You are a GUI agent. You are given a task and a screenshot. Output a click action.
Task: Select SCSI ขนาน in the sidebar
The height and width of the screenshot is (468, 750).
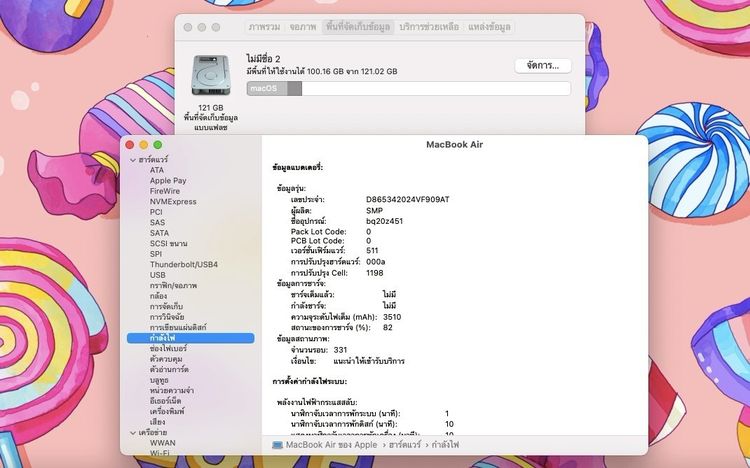[168, 244]
